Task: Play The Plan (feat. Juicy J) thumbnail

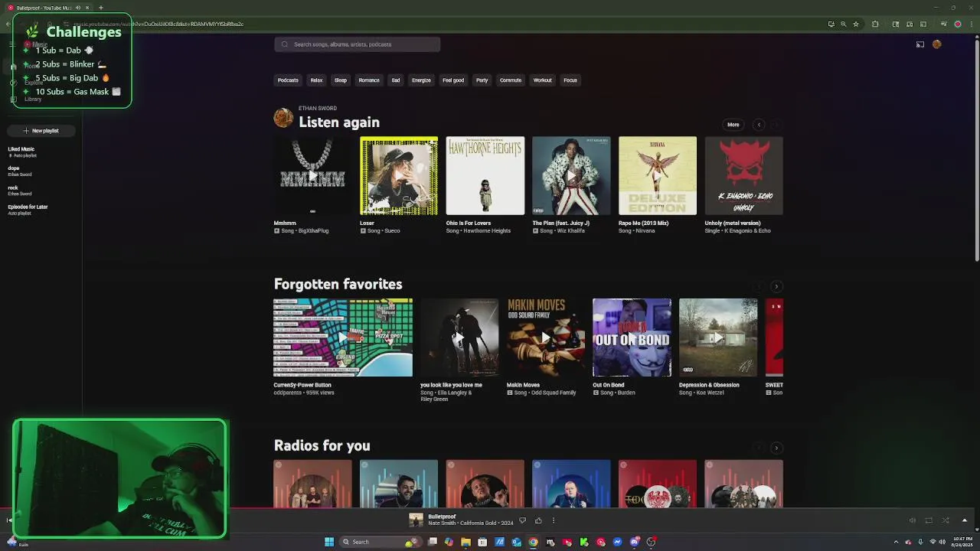Action: click(x=571, y=176)
